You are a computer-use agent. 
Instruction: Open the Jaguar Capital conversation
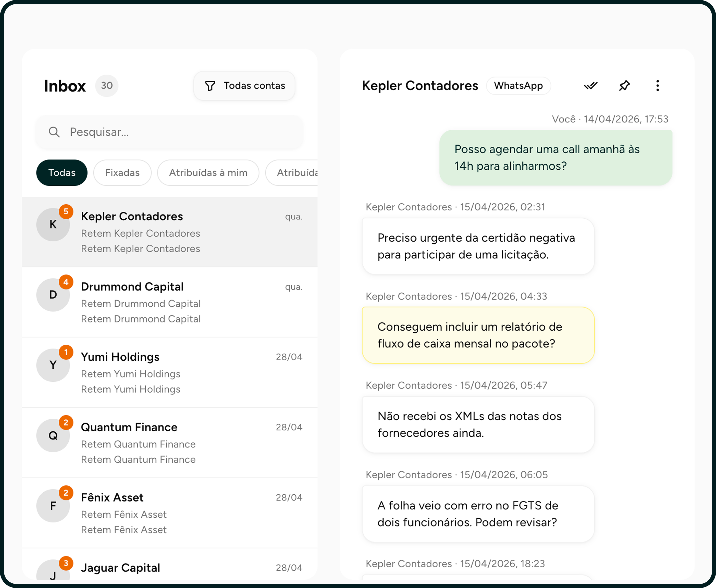click(170, 564)
